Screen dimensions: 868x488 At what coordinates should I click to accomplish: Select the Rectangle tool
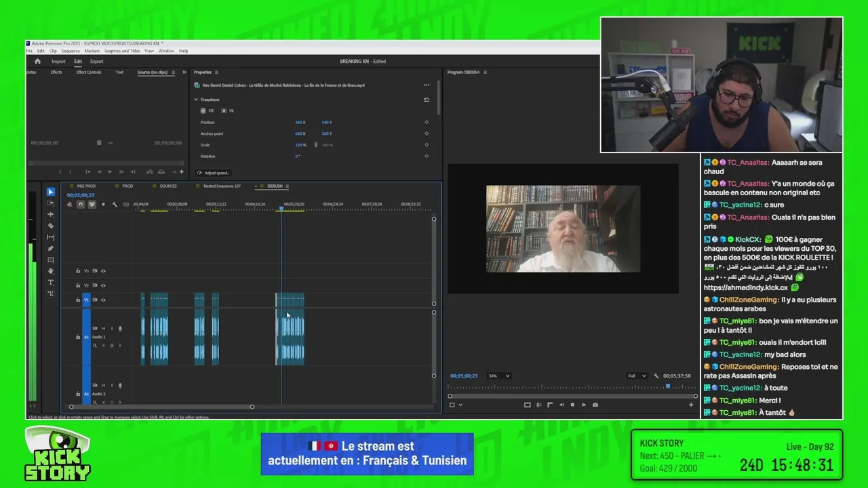(51, 260)
